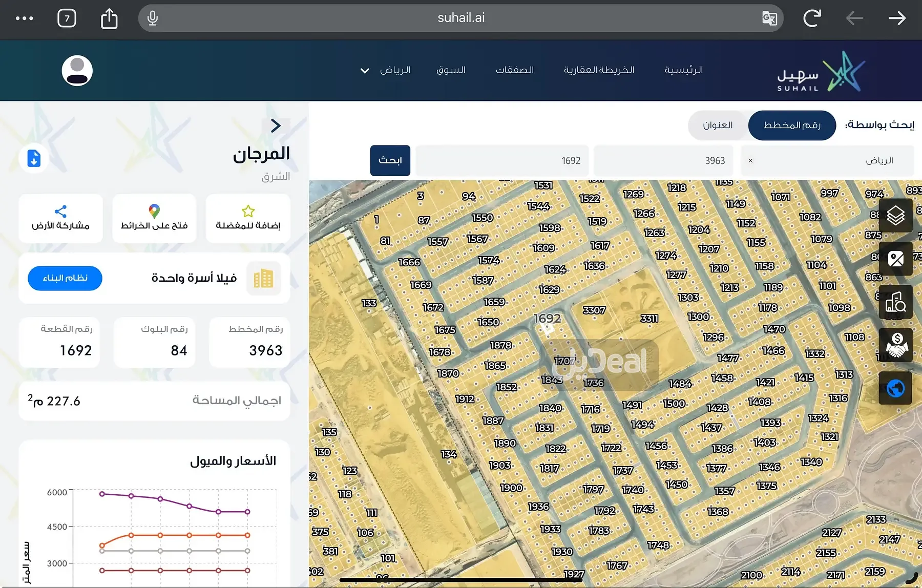Clear the الرياض city selection field
This screenshot has width=922, height=588.
(x=750, y=161)
